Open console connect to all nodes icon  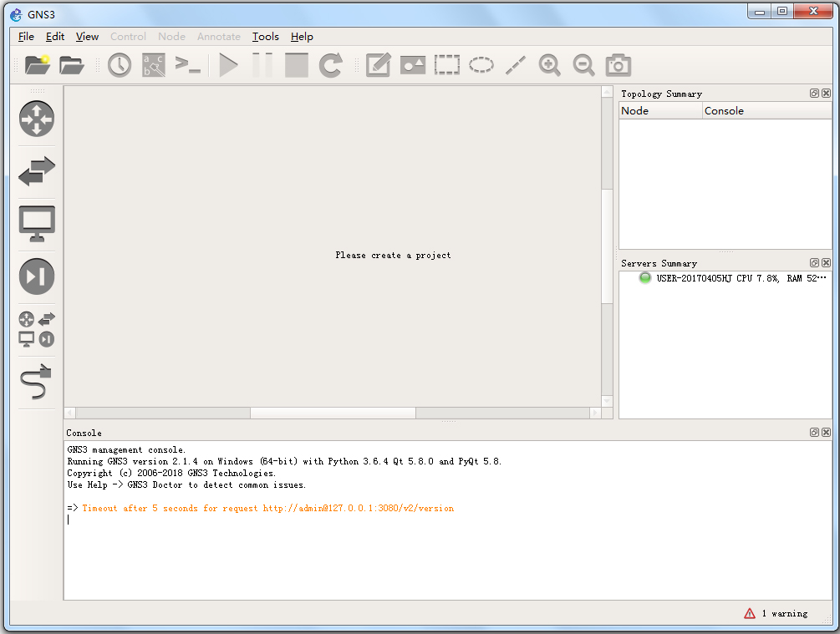(188, 65)
